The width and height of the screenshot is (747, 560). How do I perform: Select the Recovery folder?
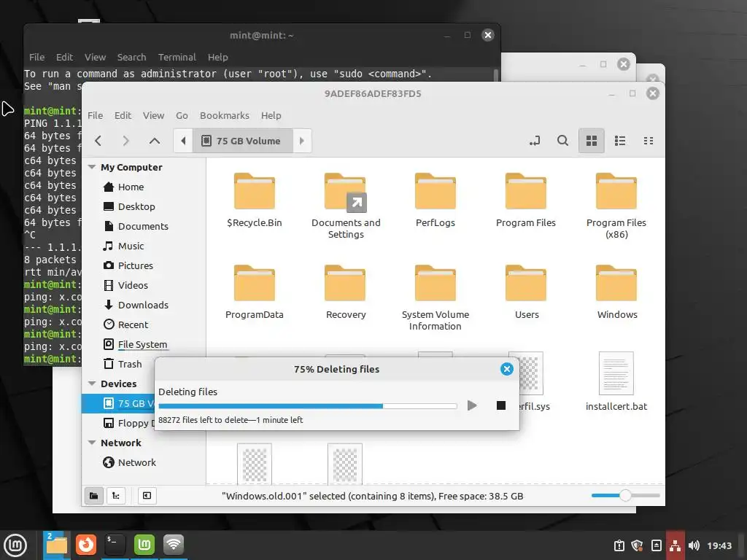point(345,292)
